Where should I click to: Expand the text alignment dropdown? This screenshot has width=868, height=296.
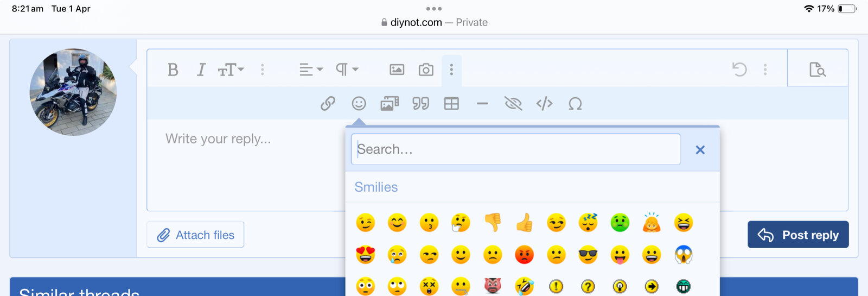[x=311, y=70]
